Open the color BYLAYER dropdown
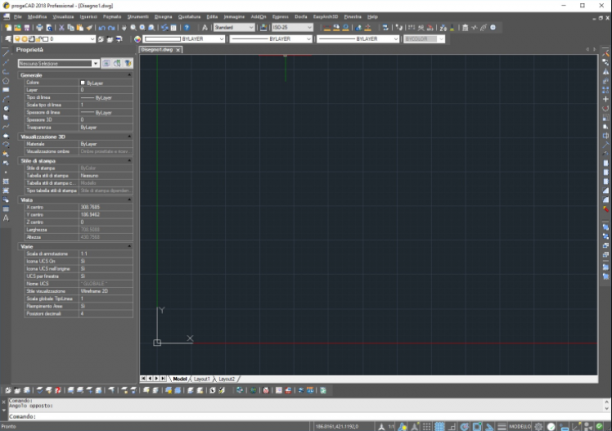 [x=184, y=39]
